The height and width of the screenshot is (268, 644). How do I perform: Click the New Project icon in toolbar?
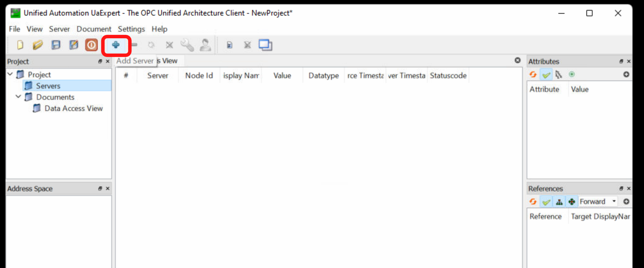(20, 45)
